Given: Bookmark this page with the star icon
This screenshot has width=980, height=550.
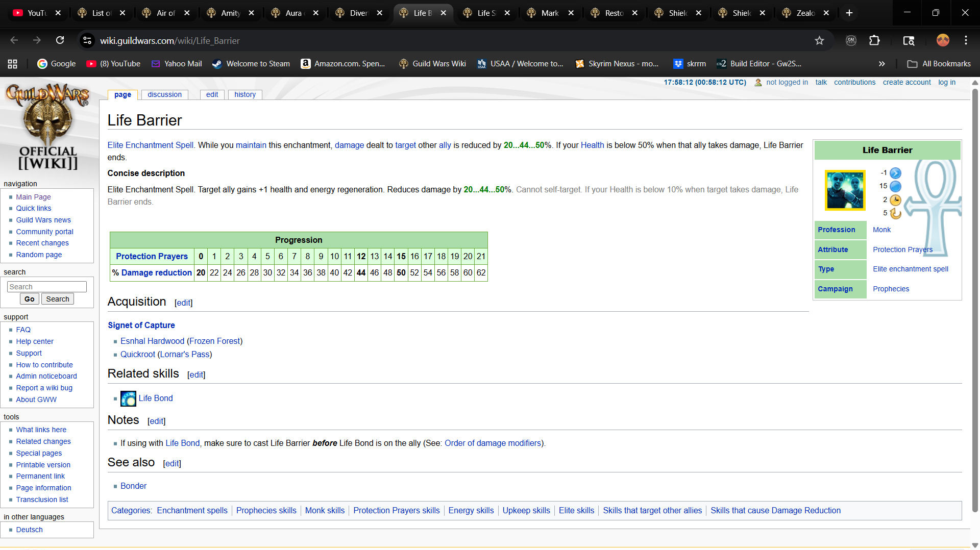Looking at the screenshot, I should (x=819, y=40).
